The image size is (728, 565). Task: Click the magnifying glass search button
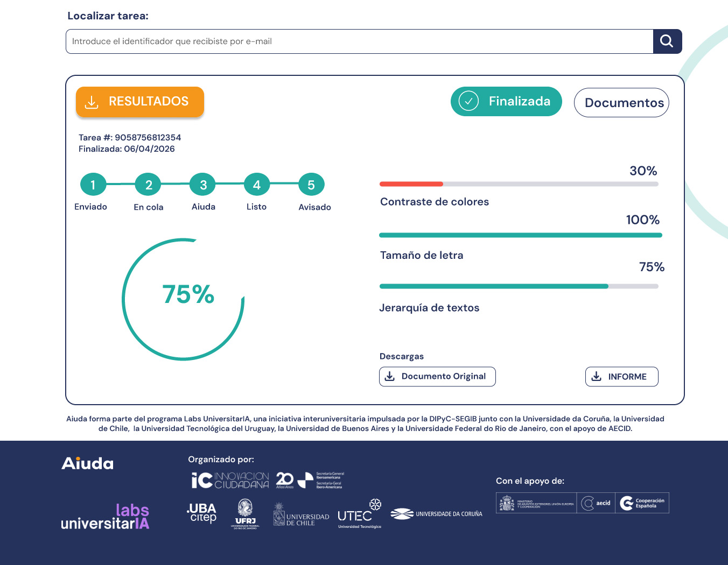pyautogui.click(x=667, y=41)
